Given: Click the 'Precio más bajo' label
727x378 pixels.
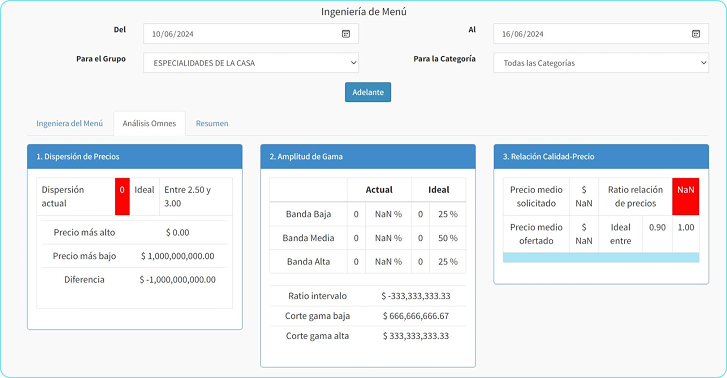Looking at the screenshot, I should (x=84, y=256).
